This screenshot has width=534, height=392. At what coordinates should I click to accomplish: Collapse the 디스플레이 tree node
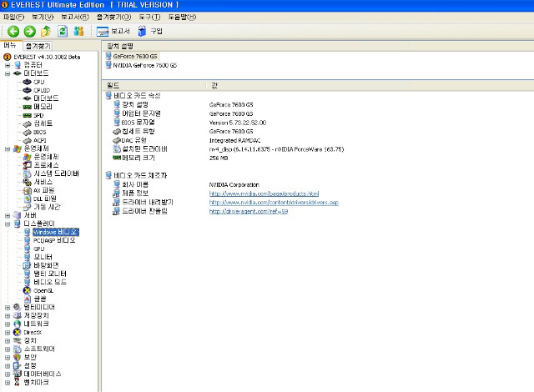coord(8,224)
